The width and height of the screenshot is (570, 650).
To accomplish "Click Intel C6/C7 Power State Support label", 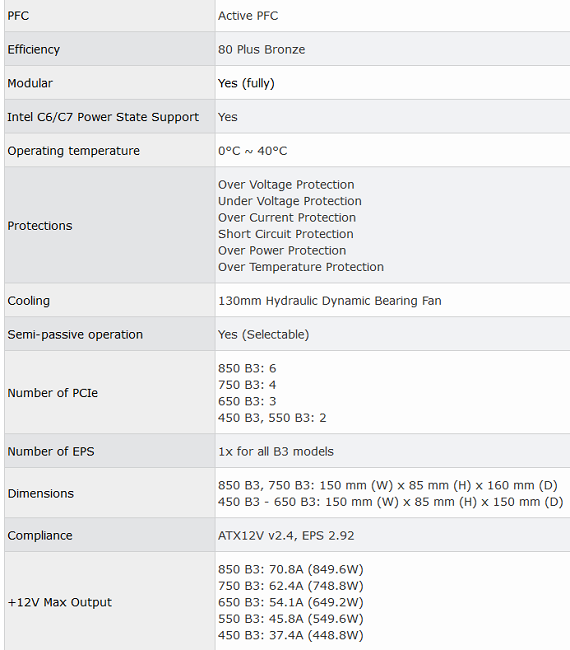I will tap(103, 117).
